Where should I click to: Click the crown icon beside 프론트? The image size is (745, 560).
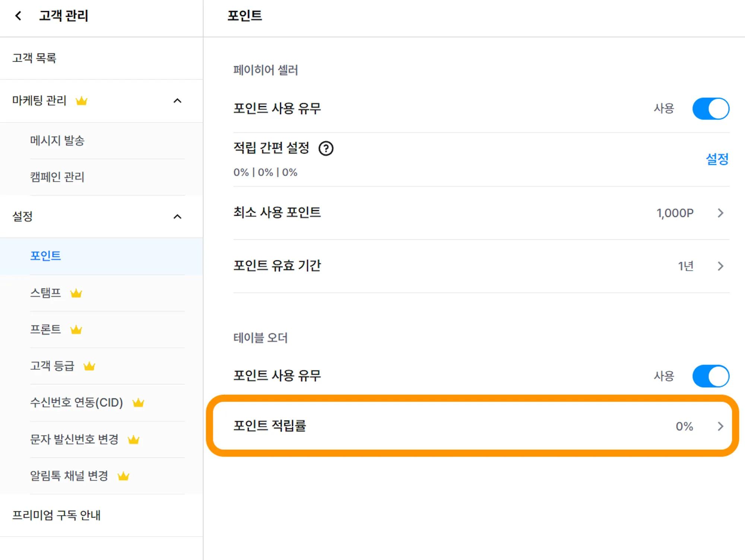(x=76, y=330)
